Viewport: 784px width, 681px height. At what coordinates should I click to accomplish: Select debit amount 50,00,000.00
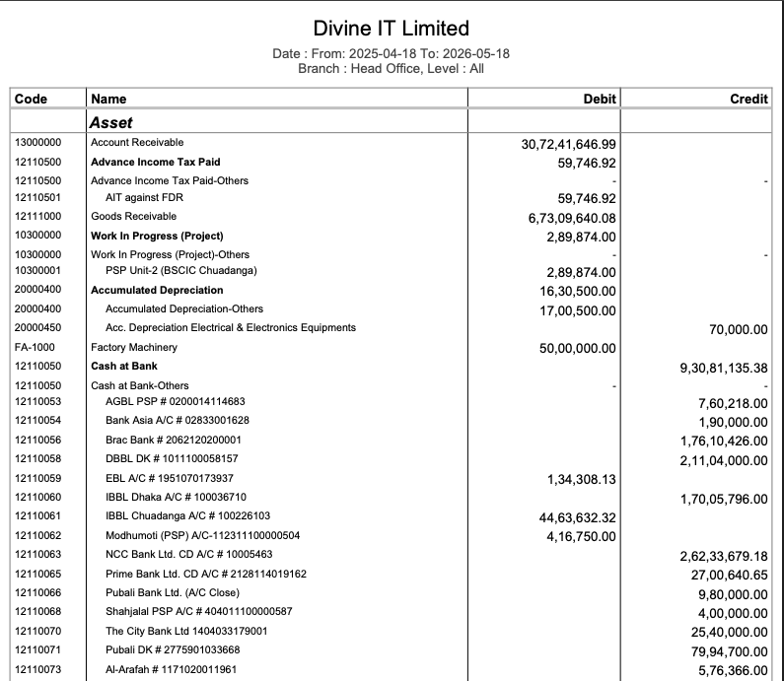578,348
